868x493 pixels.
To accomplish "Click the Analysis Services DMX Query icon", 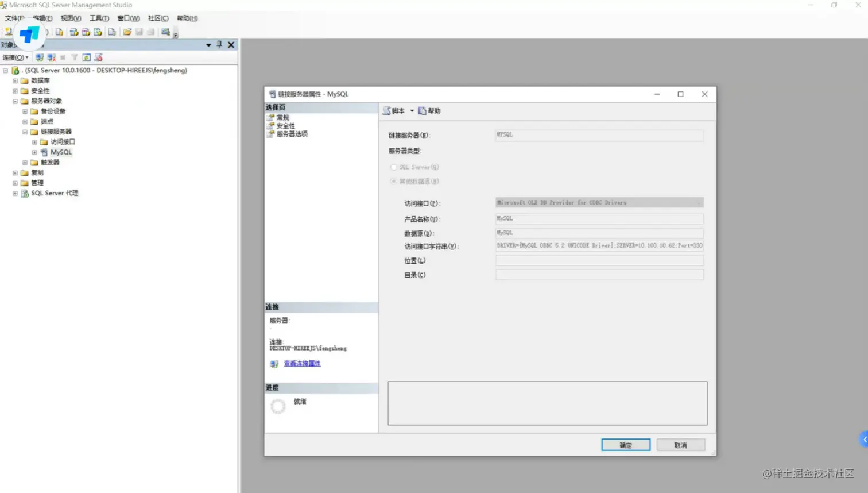I will [x=86, y=32].
